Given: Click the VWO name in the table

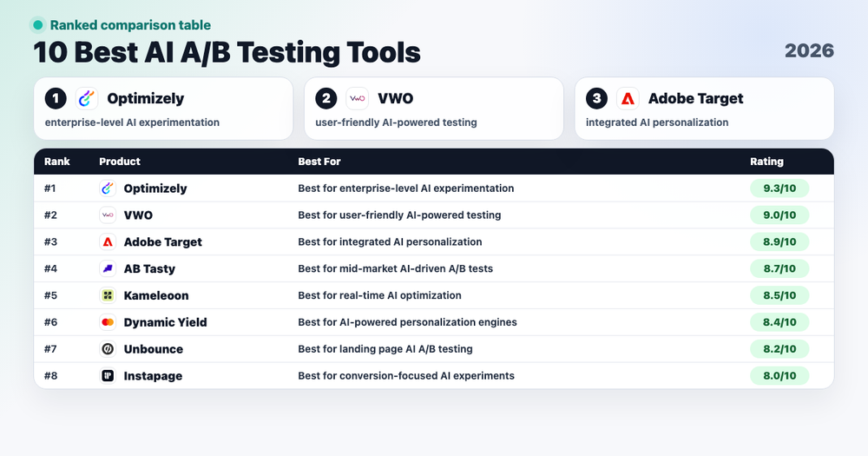Looking at the screenshot, I should click(x=138, y=215).
